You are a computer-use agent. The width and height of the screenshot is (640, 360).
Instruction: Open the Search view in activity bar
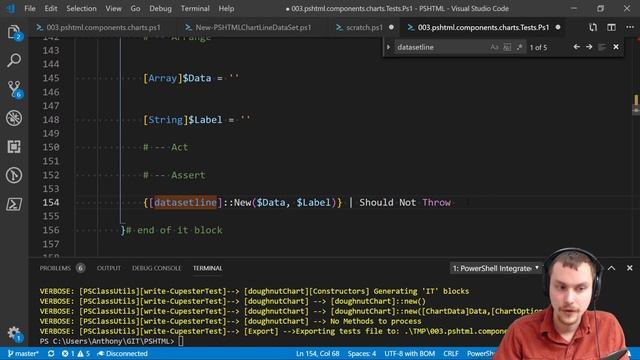[x=14, y=60]
